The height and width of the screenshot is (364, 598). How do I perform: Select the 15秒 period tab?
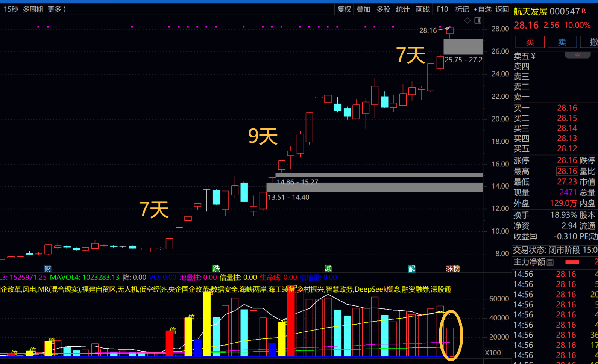[11, 9]
